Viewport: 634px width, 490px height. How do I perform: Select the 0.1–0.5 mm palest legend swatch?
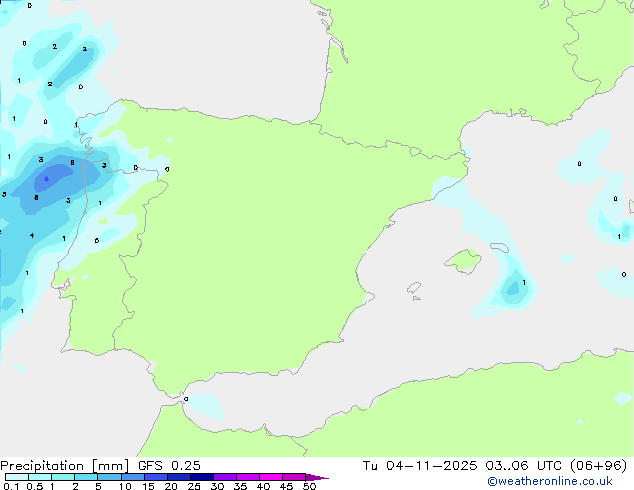pos(17,477)
